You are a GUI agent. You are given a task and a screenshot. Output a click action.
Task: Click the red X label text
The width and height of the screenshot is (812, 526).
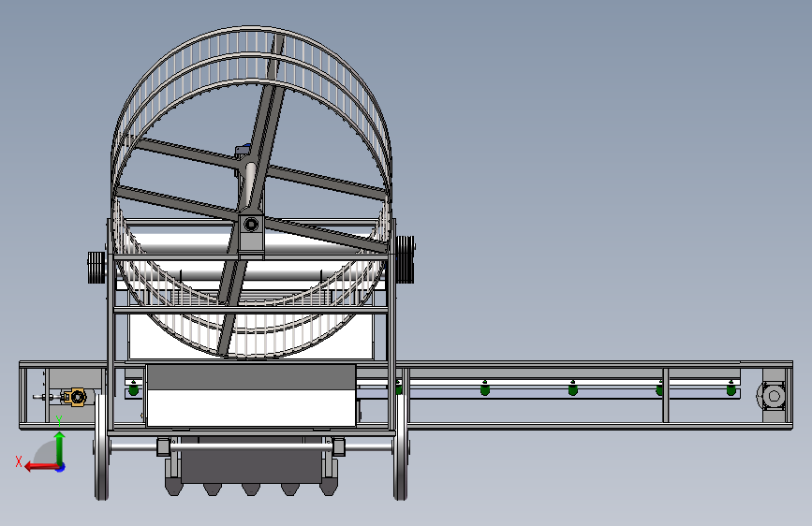(19, 461)
